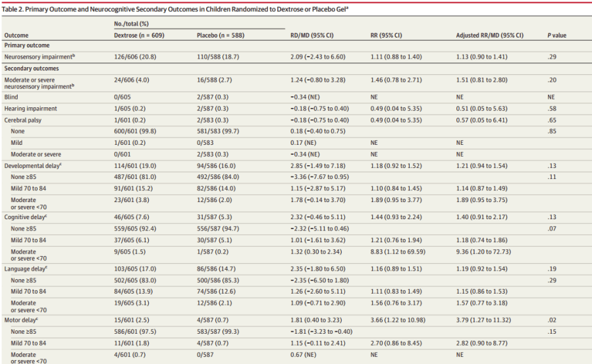Image resolution: width=592 pixels, height=364 pixels.
Task: Select the P value column header
Action: [556, 35]
